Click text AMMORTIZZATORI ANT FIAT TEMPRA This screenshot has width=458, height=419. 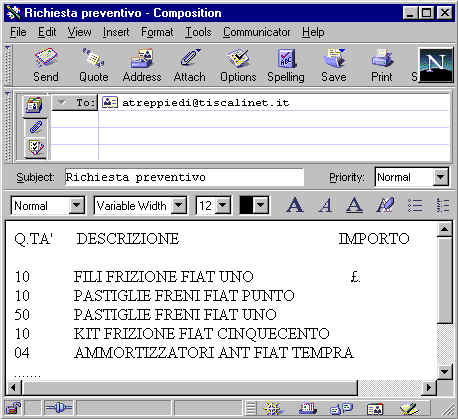tap(214, 353)
